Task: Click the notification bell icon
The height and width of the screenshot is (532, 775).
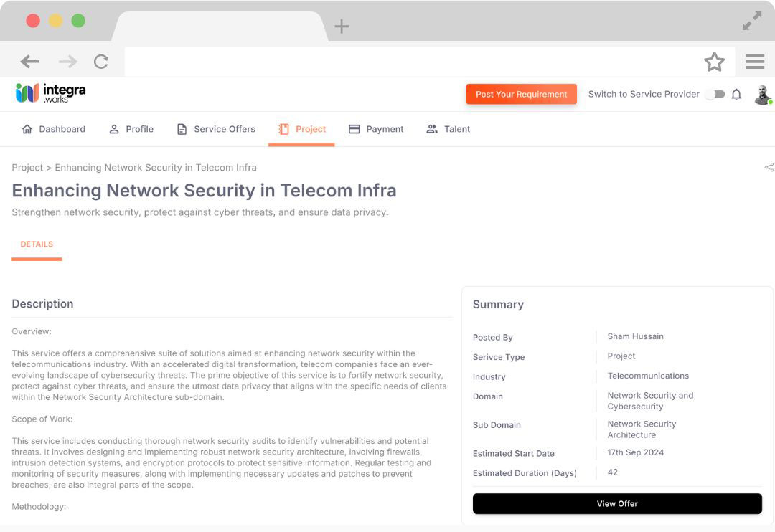Action: tap(736, 95)
